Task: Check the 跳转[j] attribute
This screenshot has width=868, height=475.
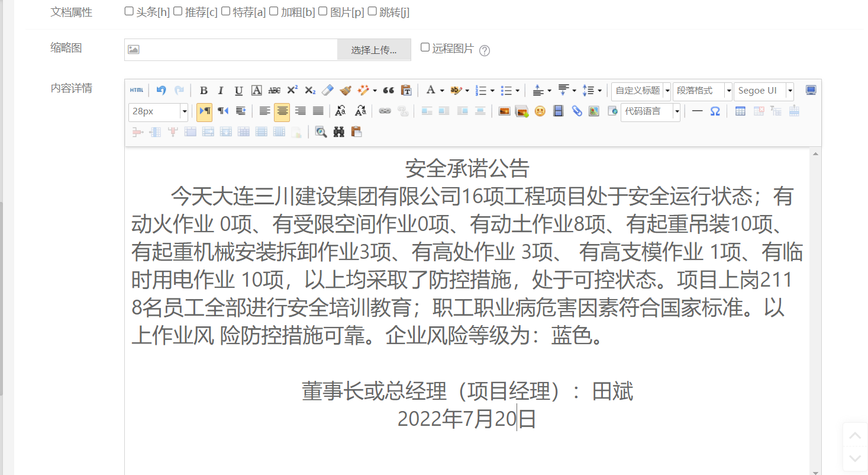Action: tap(372, 11)
